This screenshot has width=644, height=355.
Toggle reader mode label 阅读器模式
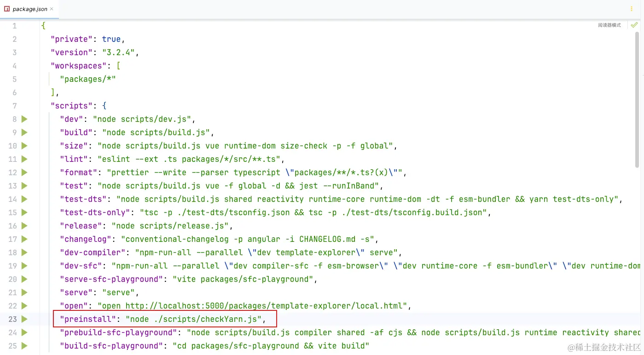609,25
